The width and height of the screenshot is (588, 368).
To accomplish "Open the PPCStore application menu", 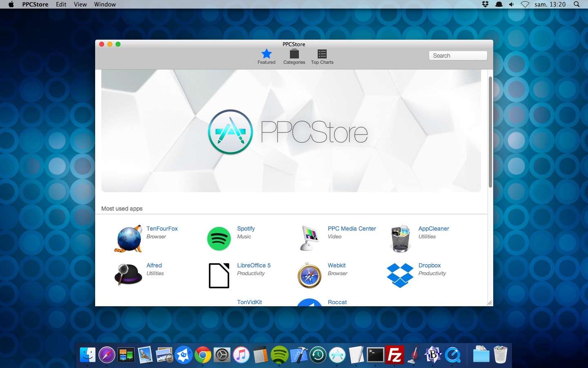I will click(x=35, y=4).
